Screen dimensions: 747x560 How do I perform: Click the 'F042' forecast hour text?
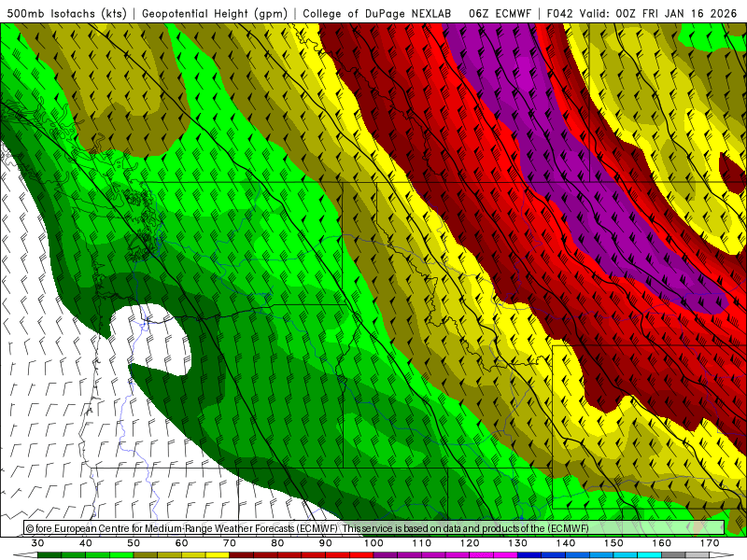561,14
